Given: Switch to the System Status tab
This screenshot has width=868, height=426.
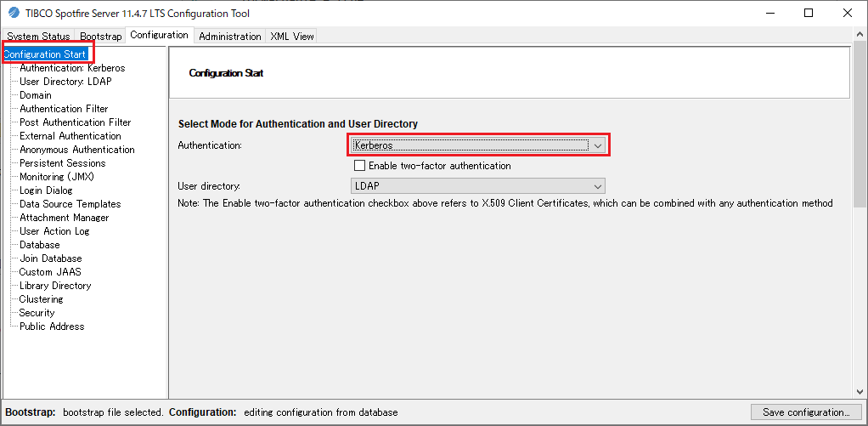Looking at the screenshot, I should pos(39,37).
